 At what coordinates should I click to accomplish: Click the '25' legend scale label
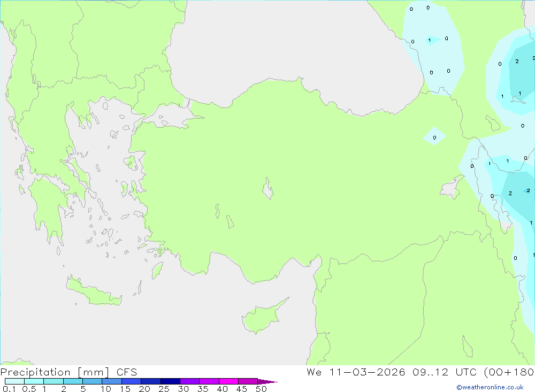point(164,389)
